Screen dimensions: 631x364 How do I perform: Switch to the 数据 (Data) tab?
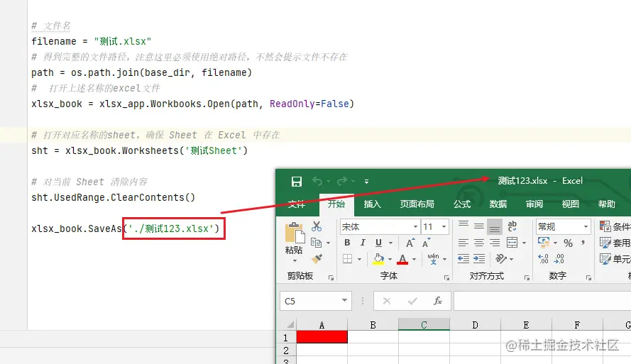[x=498, y=204]
